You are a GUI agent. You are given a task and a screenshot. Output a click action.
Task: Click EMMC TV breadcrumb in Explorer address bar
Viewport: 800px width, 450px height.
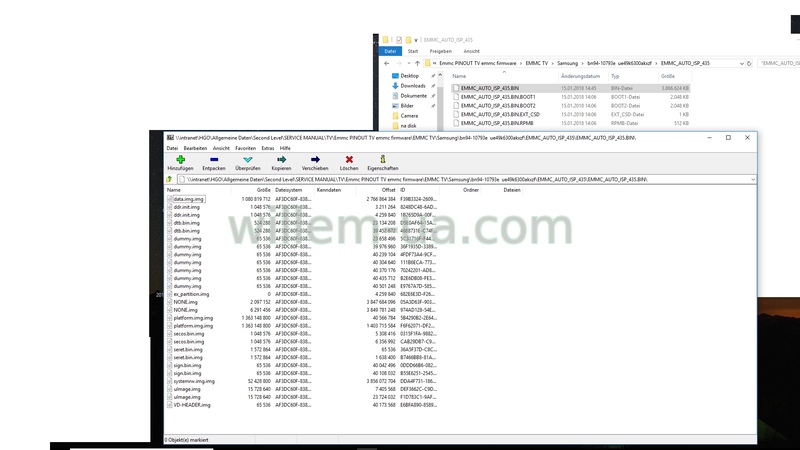(x=536, y=63)
